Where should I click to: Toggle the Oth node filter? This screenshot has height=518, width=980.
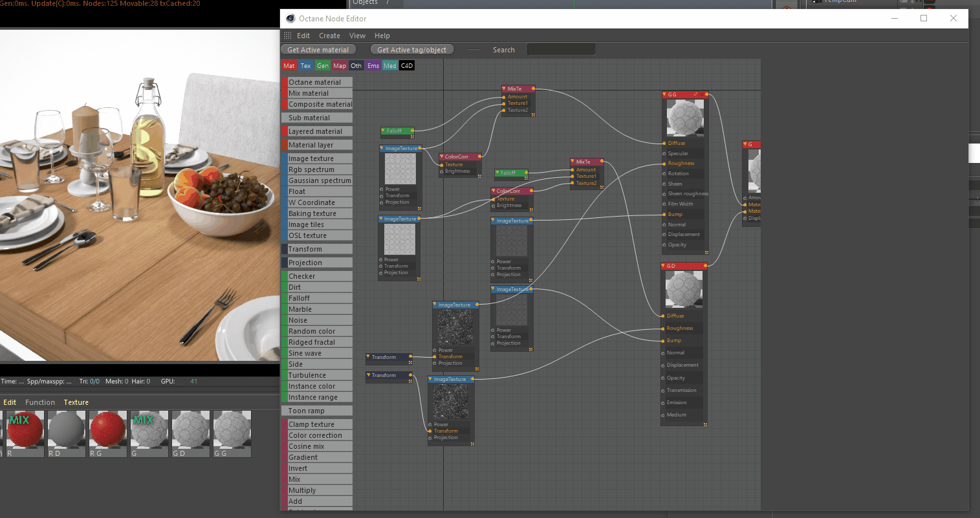pyautogui.click(x=356, y=65)
